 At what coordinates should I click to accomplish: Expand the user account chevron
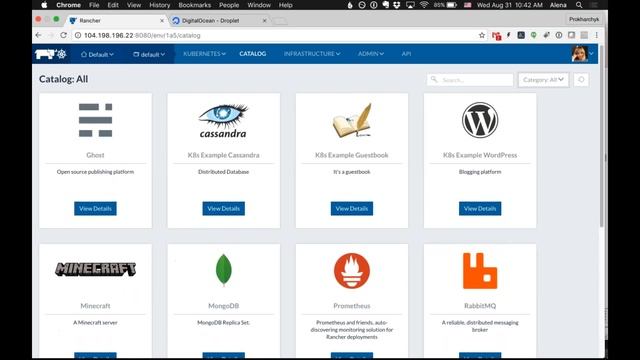[x=591, y=54]
